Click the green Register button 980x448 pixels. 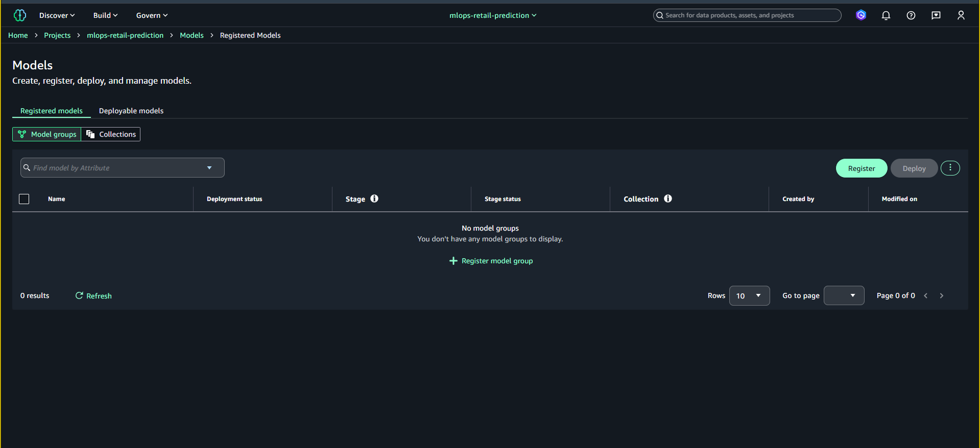(x=861, y=168)
